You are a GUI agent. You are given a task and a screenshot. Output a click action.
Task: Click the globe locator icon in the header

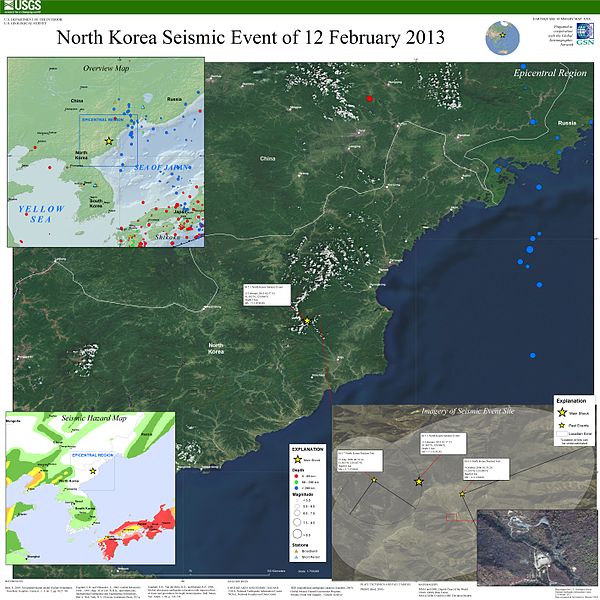[x=503, y=36]
